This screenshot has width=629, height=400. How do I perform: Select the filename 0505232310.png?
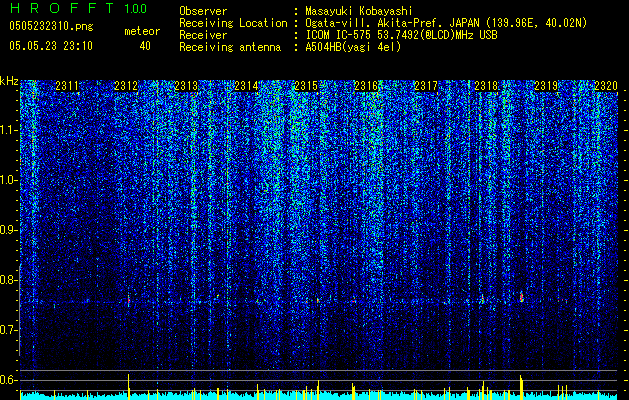pyautogui.click(x=51, y=26)
